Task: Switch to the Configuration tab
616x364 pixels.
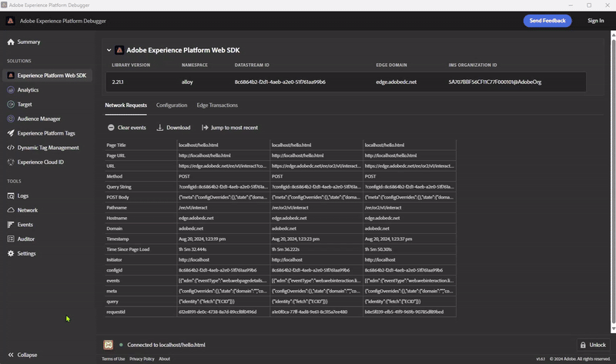Action: click(172, 105)
